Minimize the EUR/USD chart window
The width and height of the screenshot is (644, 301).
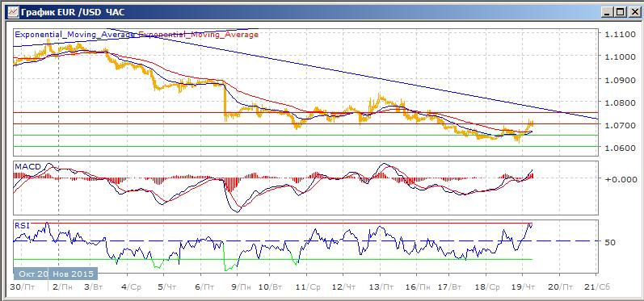pyautogui.click(x=608, y=12)
